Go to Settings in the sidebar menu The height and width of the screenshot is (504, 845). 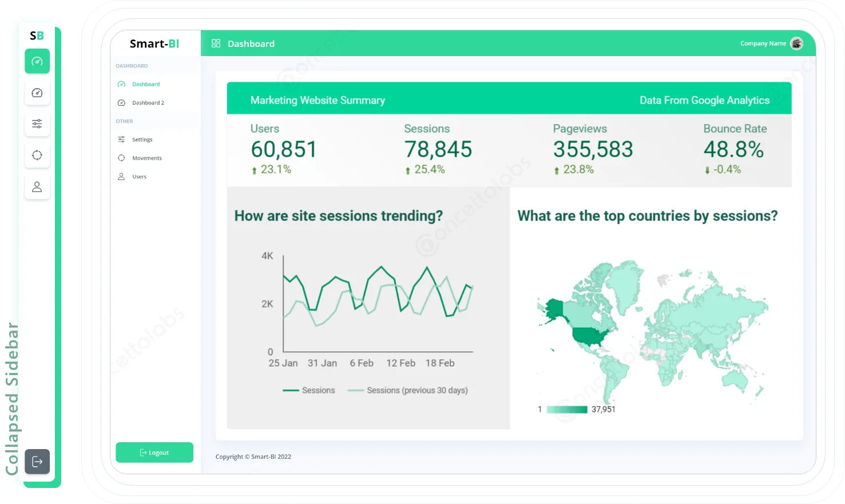point(142,140)
